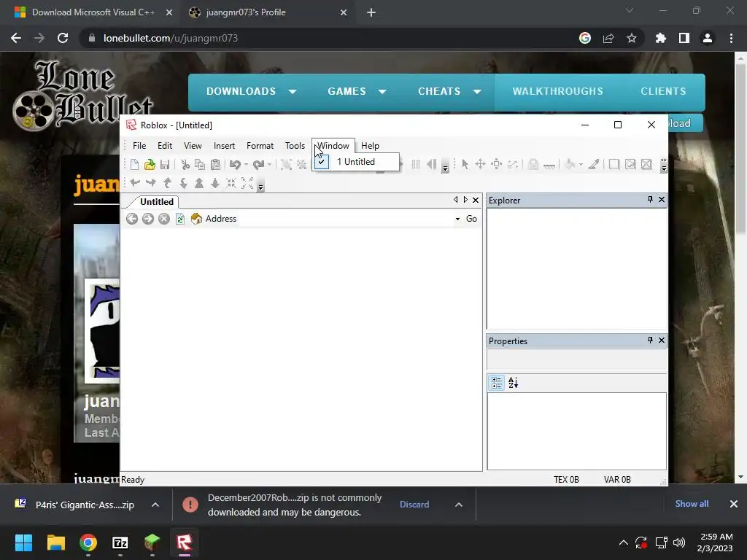Image resolution: width=747 pixels, height=560 pixels.
Task: Open the Insert menu
Action: click(224, 146)
